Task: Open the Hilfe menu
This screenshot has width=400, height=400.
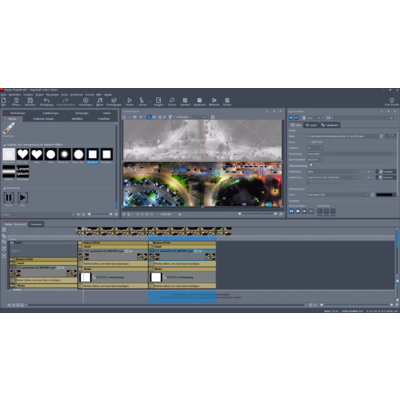Action: tap(99, 95)
